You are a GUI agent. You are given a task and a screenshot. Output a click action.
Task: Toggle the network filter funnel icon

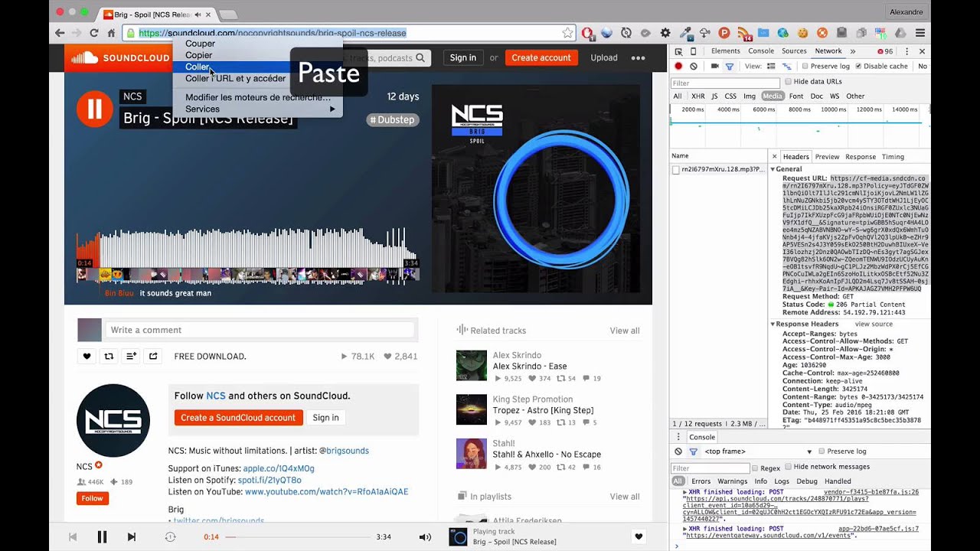[729, 67]
